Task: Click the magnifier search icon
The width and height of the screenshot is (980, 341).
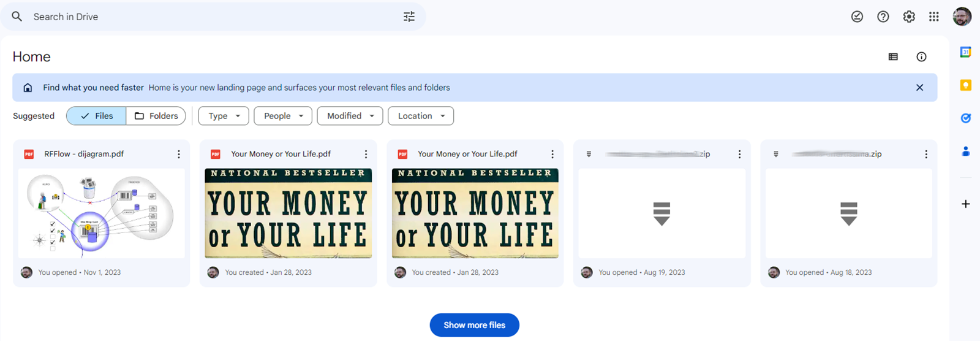Action: coord(17,17)
